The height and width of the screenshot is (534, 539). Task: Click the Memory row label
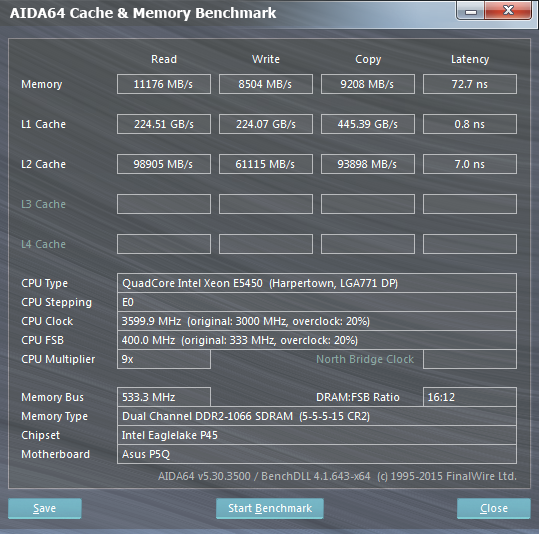[x=42, y=84]
